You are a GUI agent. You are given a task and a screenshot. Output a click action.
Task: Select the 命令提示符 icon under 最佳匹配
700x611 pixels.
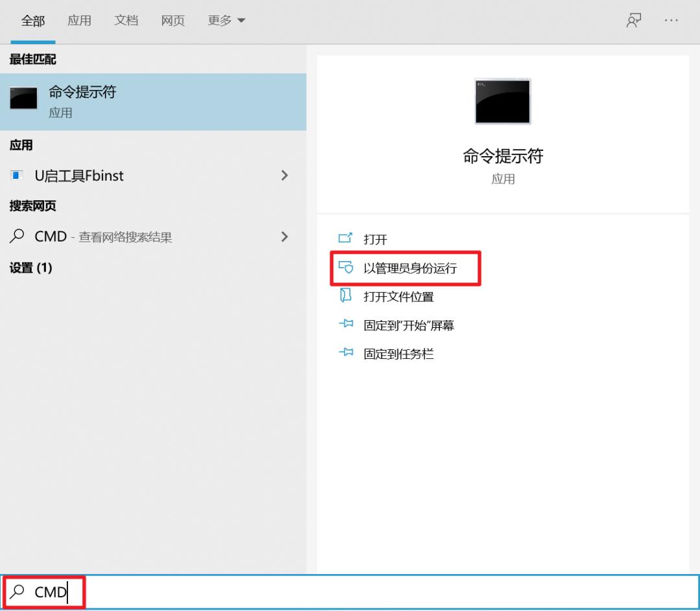click(x=23, y=100)
